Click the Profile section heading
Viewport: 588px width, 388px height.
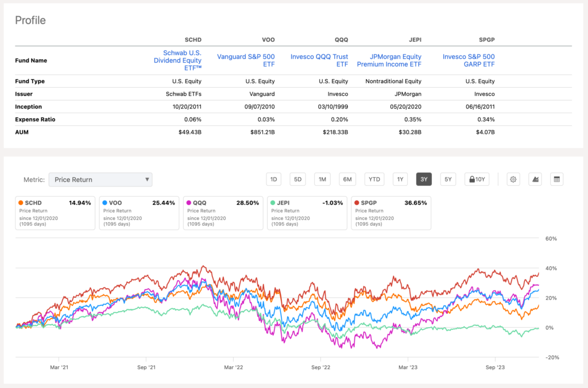(x=30, y=20)
